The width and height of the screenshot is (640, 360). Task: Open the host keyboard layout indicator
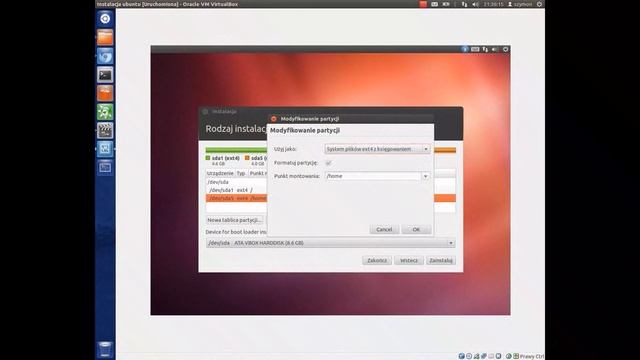435,4
